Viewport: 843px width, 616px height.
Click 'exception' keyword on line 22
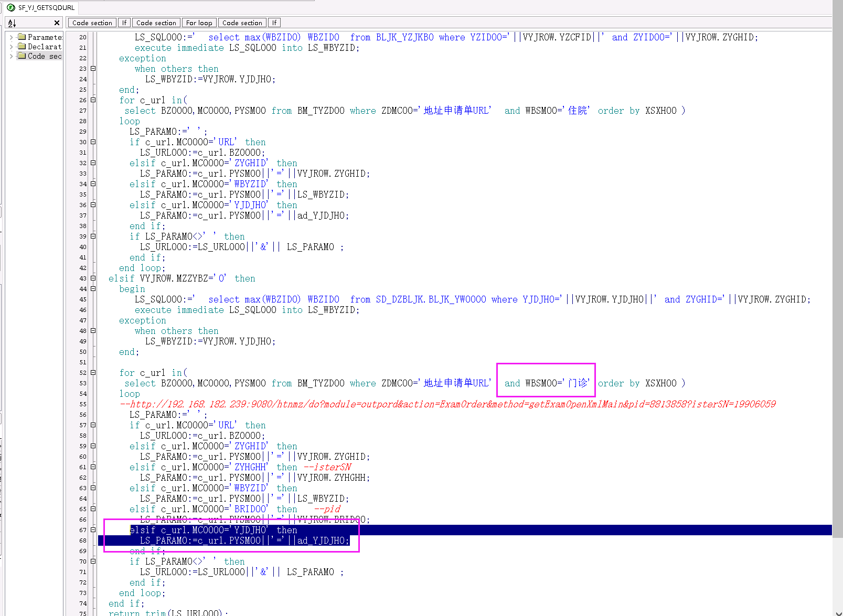143,58
